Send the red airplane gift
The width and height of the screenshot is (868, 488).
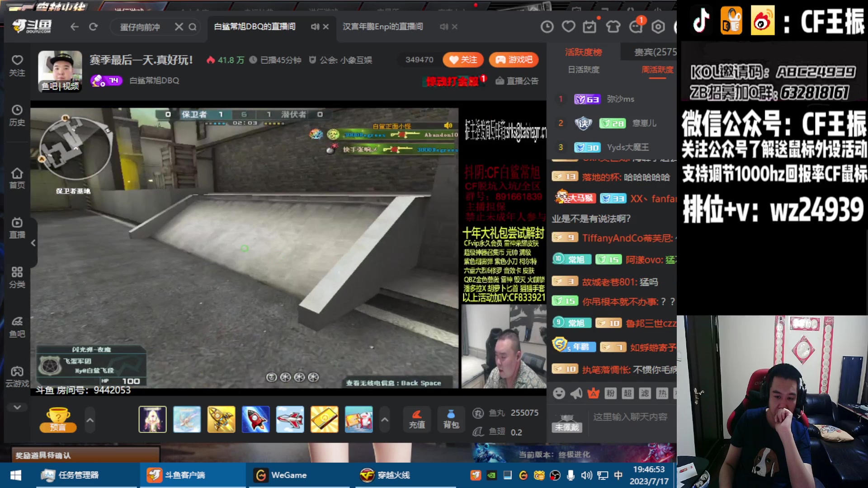pyautogui.click(x=290, y=419)
